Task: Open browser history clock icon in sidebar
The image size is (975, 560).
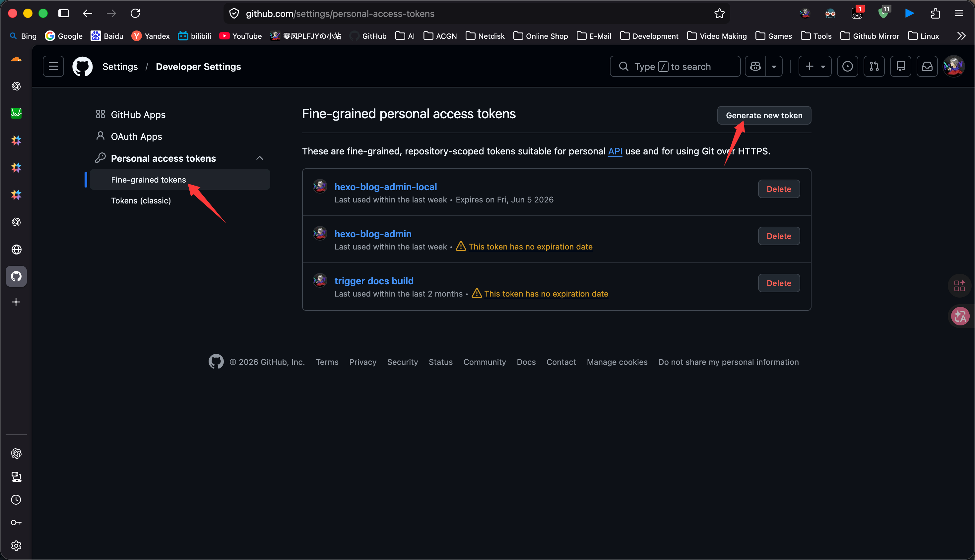Action: coord(16,500)
